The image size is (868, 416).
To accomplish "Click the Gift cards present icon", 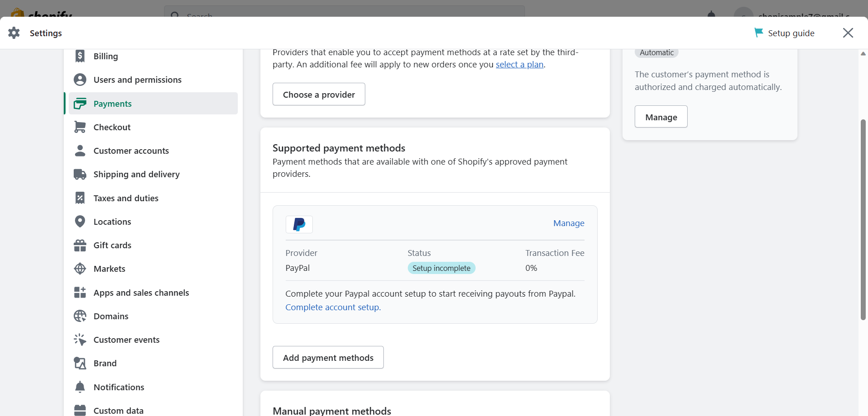I will (80, 245).
